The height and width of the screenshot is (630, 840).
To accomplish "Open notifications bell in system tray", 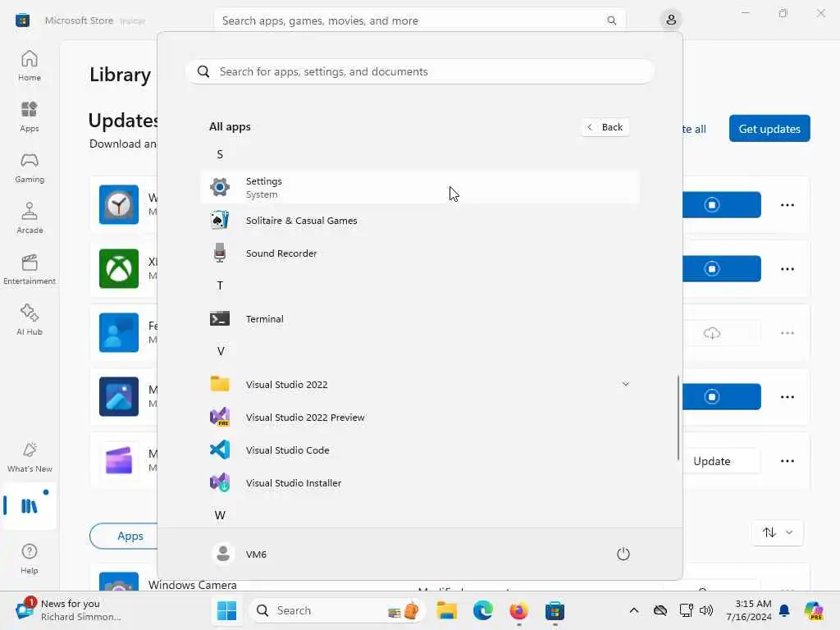I will (784, 610).
